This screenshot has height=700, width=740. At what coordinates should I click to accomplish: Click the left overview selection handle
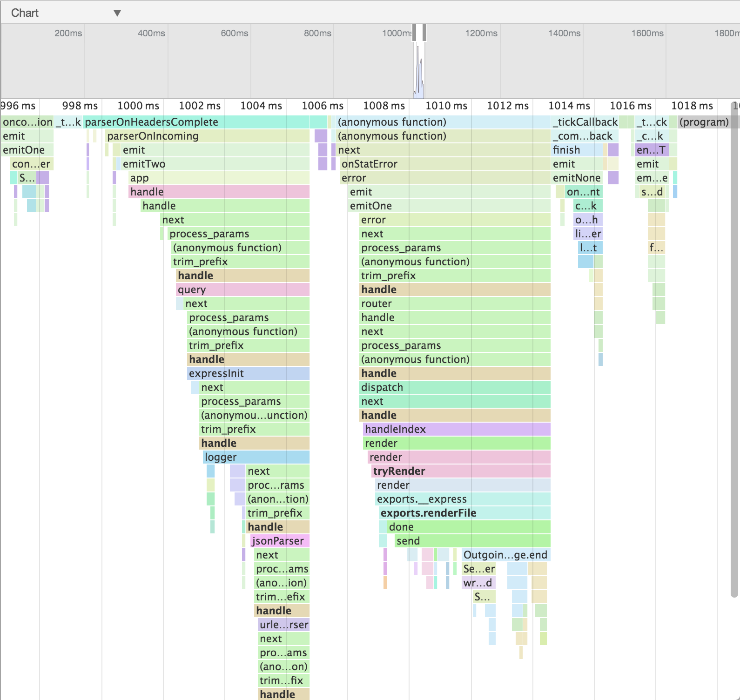pyautogui.click(x=414, y=33)
